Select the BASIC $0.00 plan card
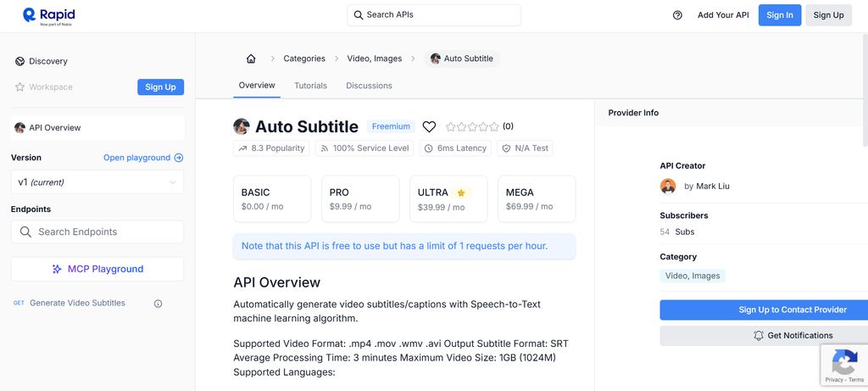The width and height of the screenshot is (868, 391). 272,199
